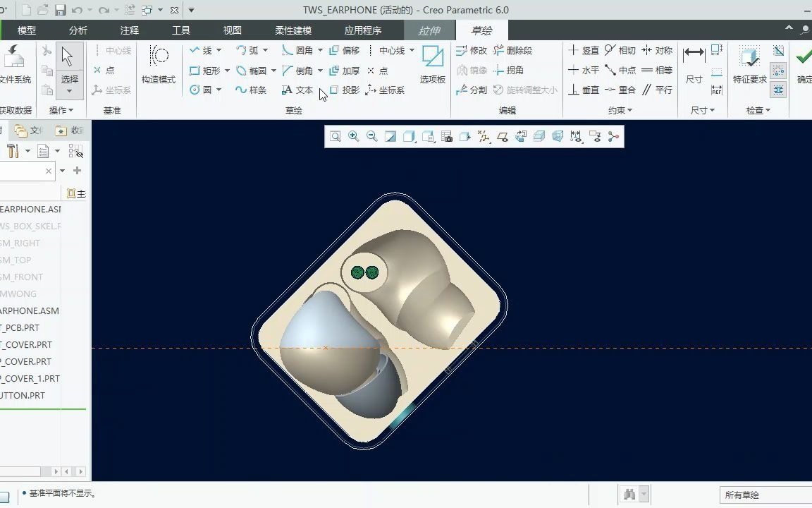
Task: Apply the 相切 (Tangent) constraint
Action: coord(620,50)
